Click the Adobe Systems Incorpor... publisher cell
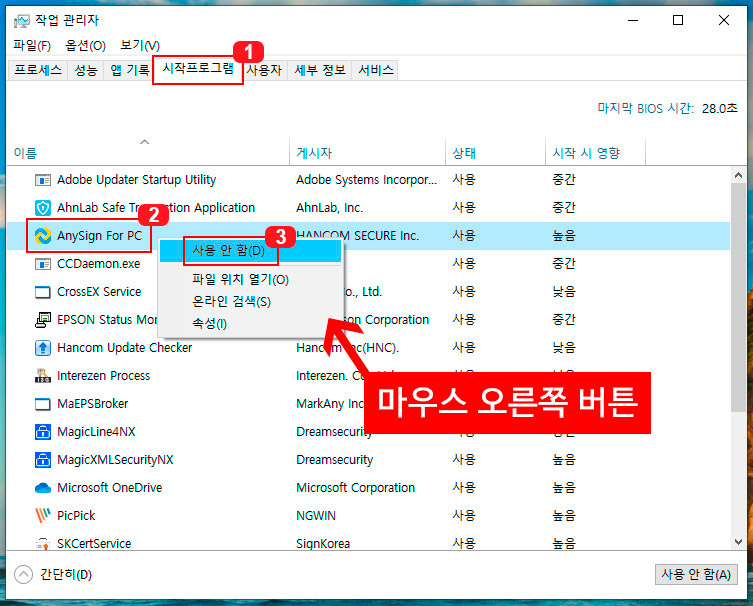The height and width of the screenshot is (606, 753). coord(366,180)
